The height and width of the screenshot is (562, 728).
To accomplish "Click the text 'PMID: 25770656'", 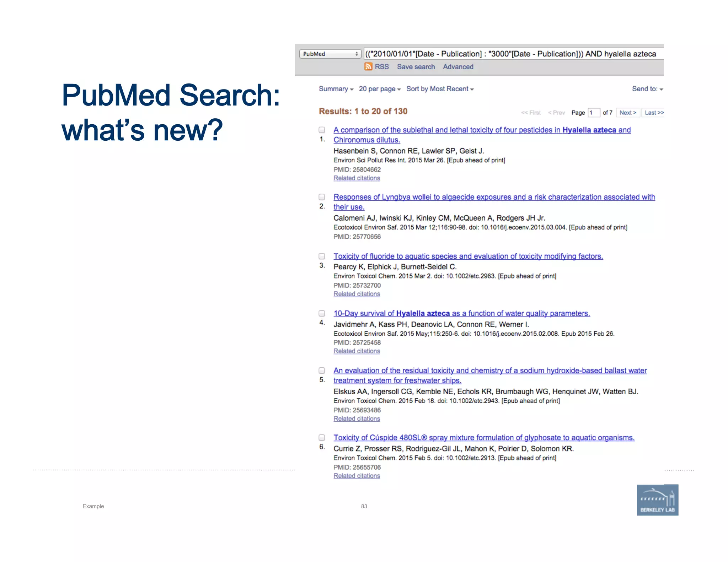I will (357, 237).
